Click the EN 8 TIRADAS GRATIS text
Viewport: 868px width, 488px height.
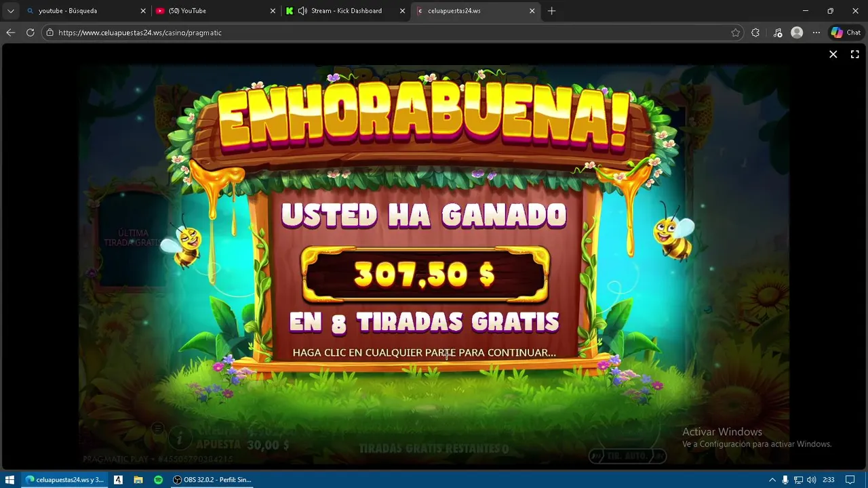[424, 323]
